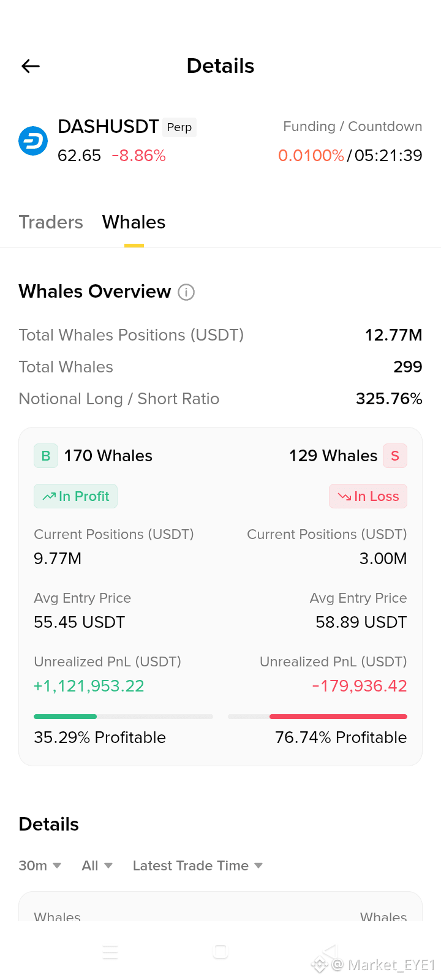Open the Whales Overview info icon
Image resolution: width=441 pixels, height=980 pixels.
click(186, 292)
